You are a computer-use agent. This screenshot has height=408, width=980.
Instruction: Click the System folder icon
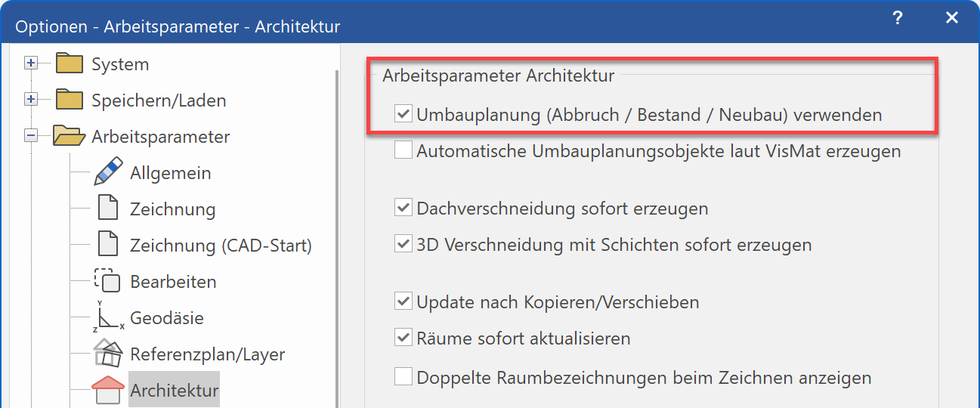(x=69, y=63)
